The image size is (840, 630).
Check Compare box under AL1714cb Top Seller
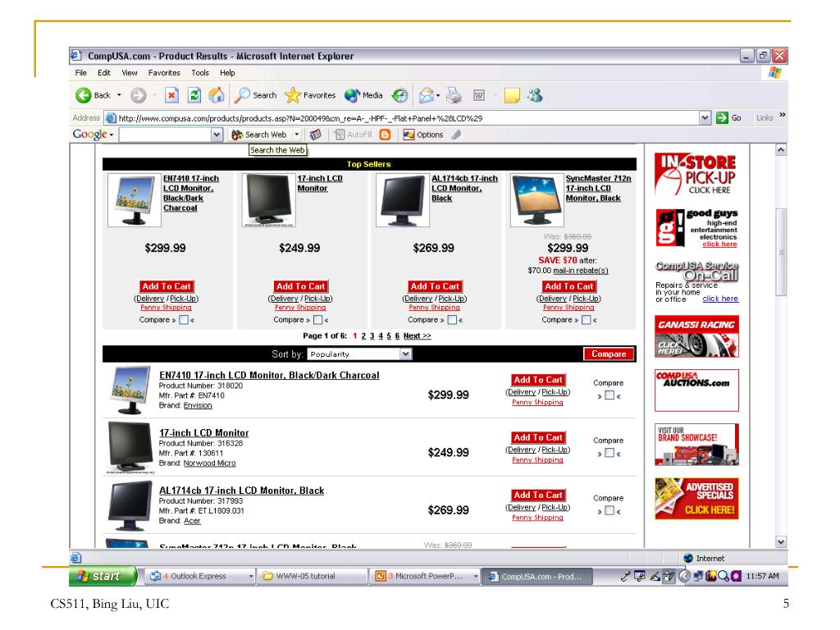[x=452, y=320]
